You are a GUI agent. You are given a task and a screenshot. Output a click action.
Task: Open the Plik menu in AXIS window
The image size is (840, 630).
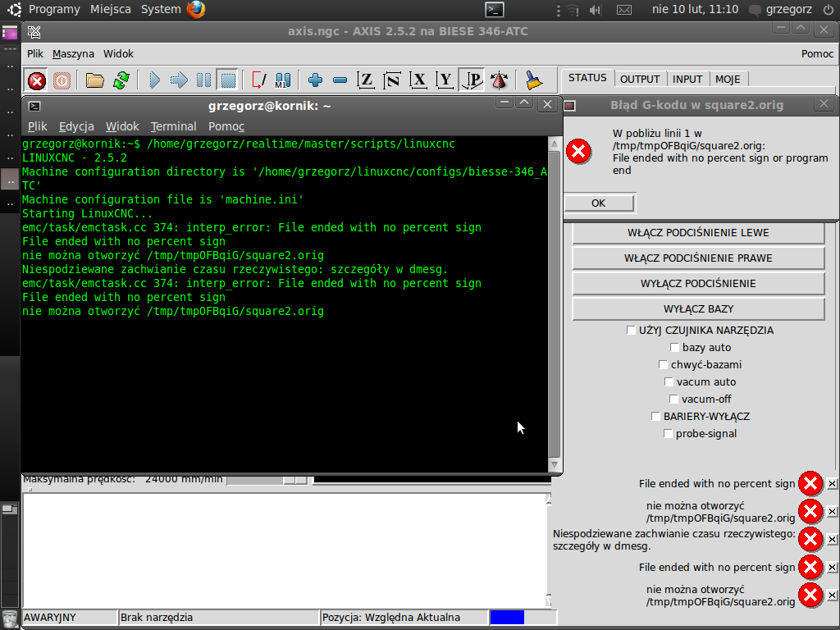(x=34, y=53)
